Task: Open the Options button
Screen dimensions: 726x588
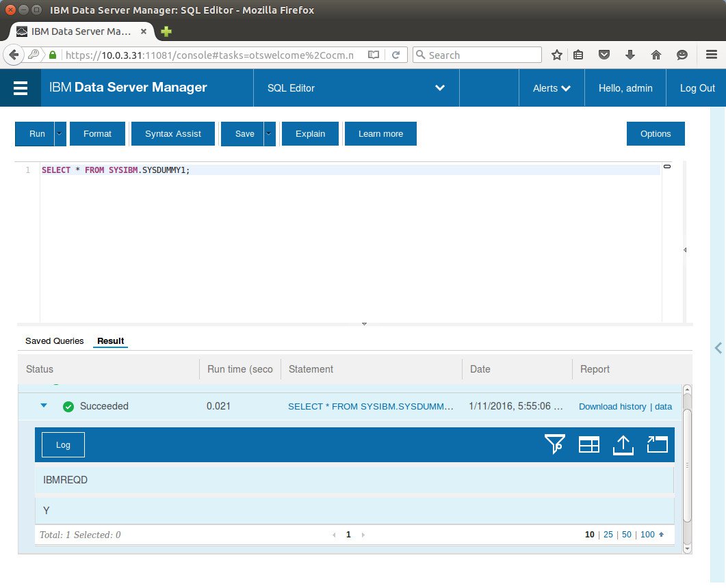Action: 655,134
